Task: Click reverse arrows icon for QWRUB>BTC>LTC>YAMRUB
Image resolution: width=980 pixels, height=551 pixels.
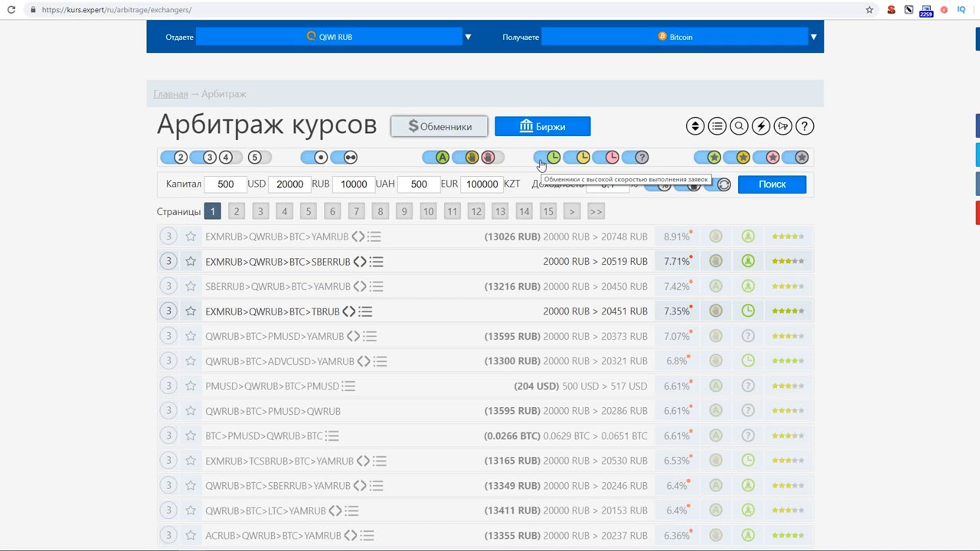Action: (335, 510)
